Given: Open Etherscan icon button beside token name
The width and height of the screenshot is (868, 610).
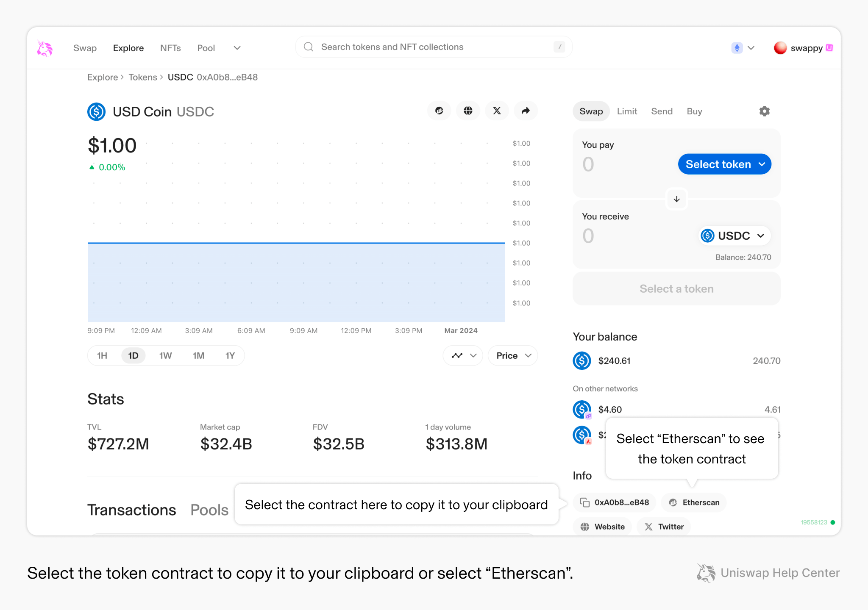Looking at the screenshot, I should (439, 111).
